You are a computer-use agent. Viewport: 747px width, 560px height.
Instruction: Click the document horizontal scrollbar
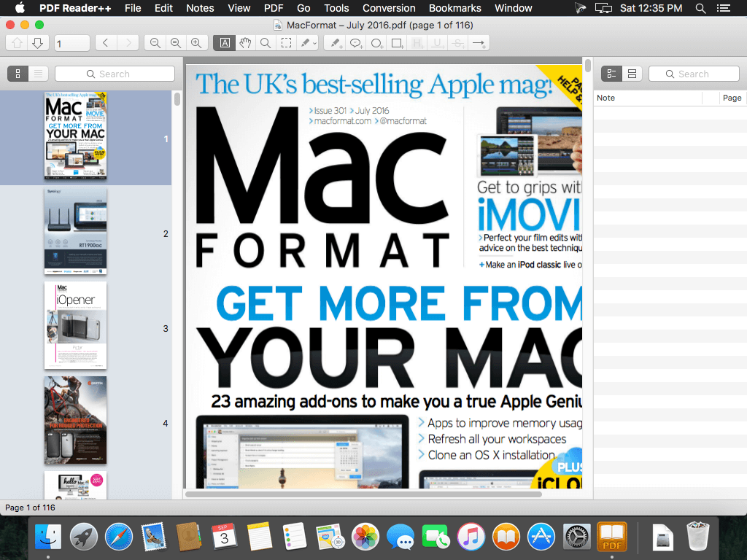point(363,494)
